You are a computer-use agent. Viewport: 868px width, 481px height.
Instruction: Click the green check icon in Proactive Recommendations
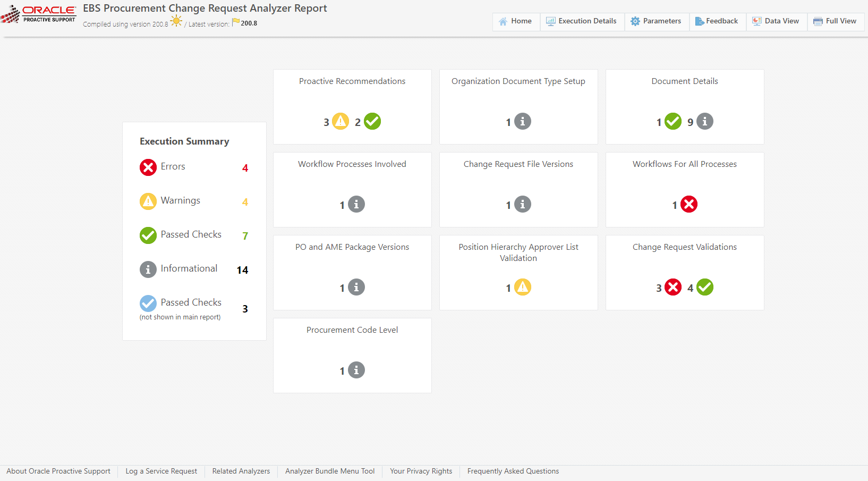[x=372, y=121]
